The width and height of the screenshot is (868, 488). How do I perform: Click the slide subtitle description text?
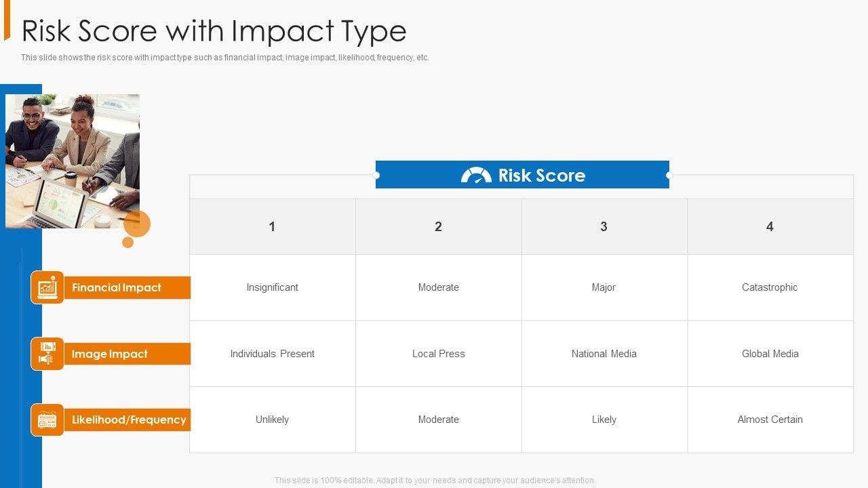click(225, 58)
